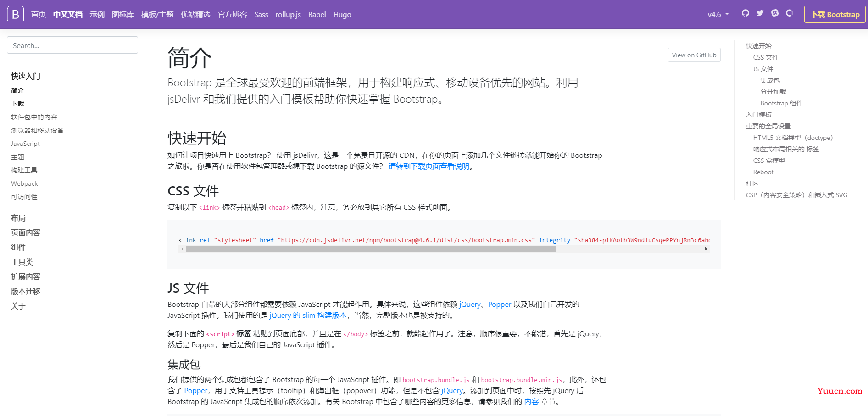Jump to CSS 文件 in right table of contents
This screenshot has width=868, height=416.
[766, 57]
